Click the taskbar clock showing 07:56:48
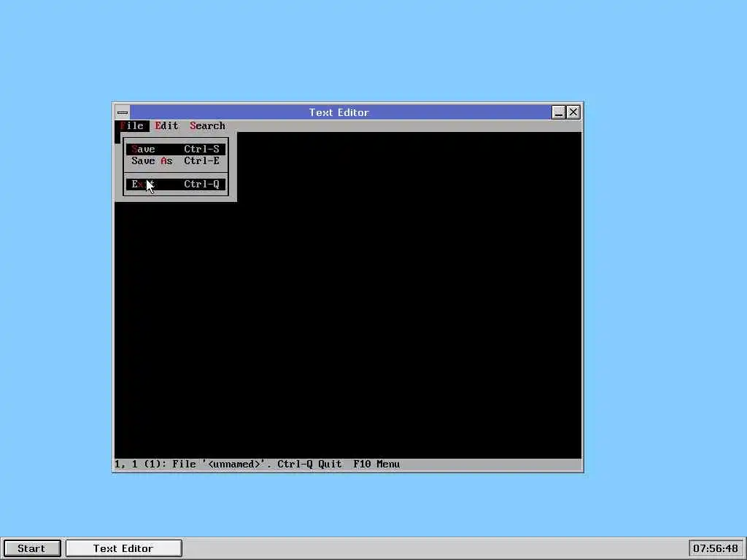This screenshot has width=747, height=560. pos(716,548)
